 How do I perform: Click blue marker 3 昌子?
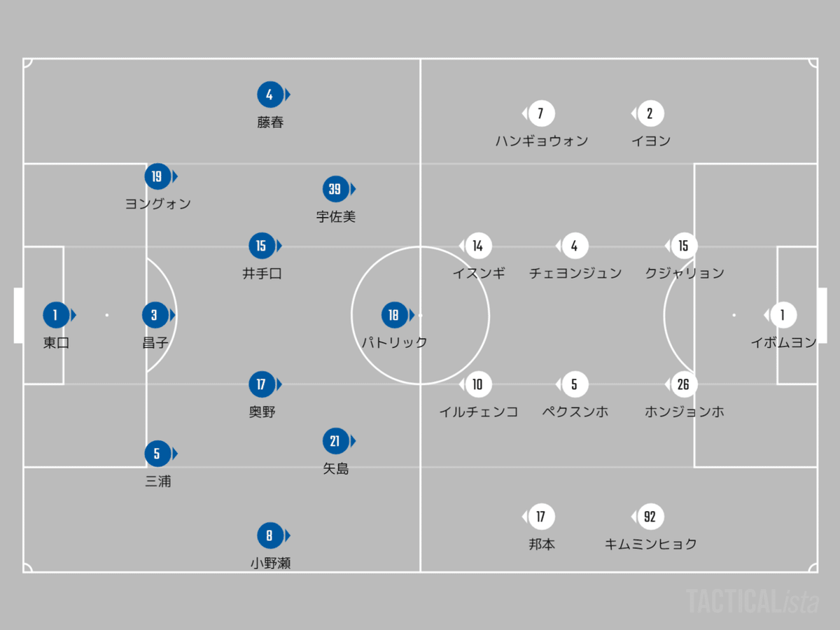coord(155,315)
